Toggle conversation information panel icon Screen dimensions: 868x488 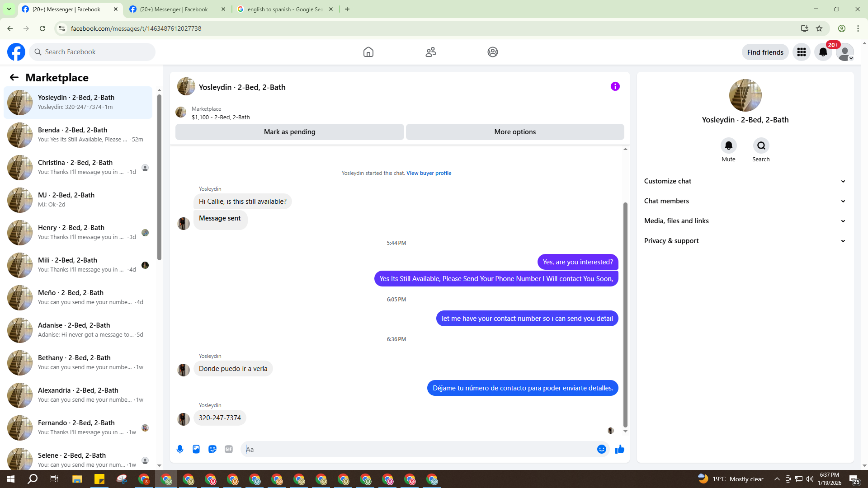coord(615,86)
